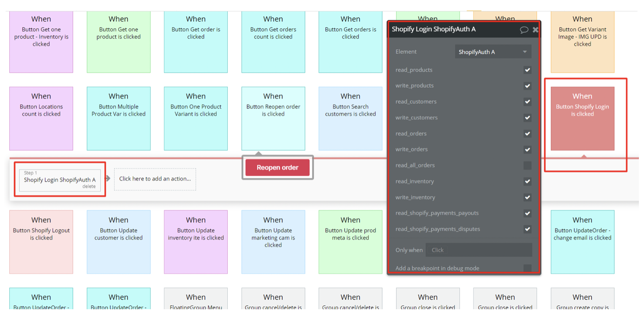Open the Button Reopen order is clicked event
Image resolution: width=644 pixels, height=316 pixels.
pos(273,119)
